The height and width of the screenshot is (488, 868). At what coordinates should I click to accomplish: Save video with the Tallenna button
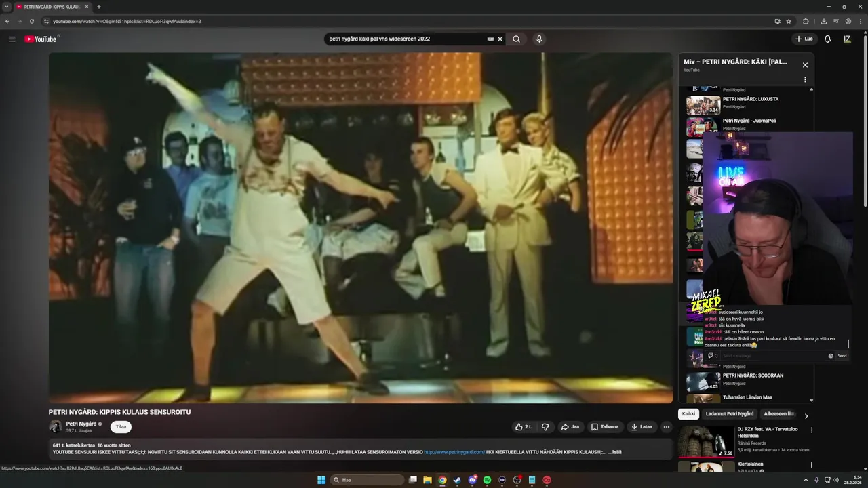click(x=605, y=427)
